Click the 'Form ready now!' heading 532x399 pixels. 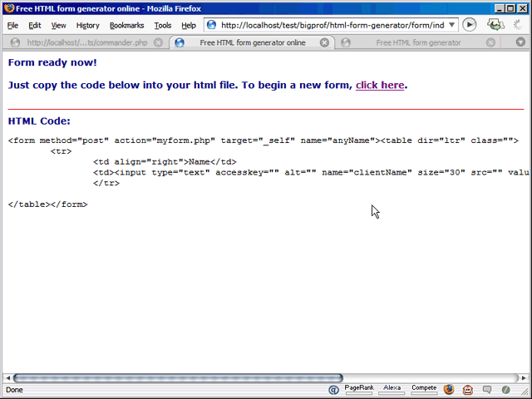click(x=52, y=63)
